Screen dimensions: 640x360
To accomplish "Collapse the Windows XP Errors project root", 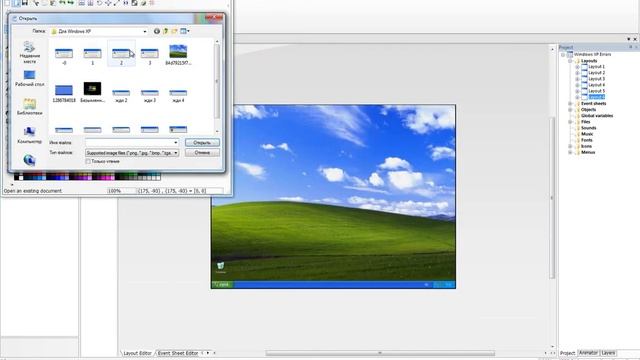I will pos(563,54).
